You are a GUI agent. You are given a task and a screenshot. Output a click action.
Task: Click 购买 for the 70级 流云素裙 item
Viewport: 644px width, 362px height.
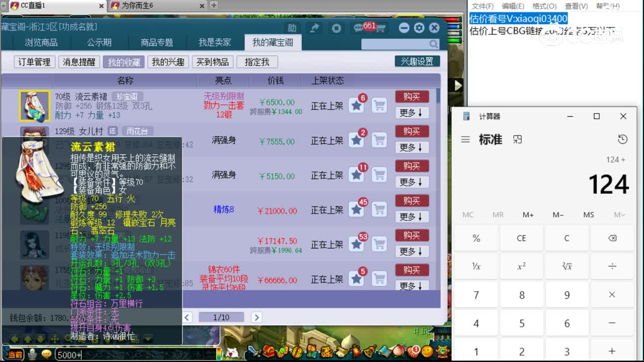pyautogui.click(x=412, y=97)
